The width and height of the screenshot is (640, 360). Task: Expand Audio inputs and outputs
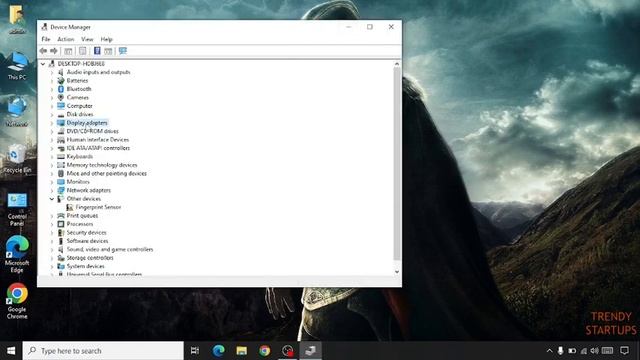[x=52, y=72]
